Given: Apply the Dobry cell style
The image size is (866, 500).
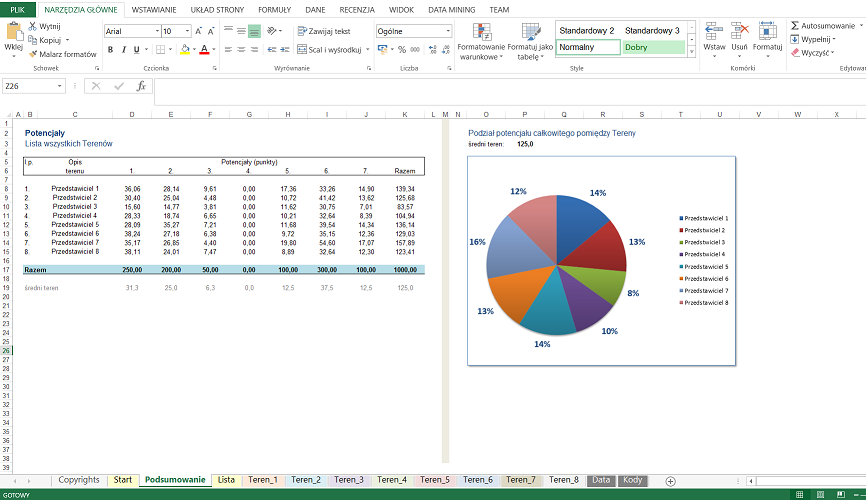Looking at the screenshot, I should (x=653, y=48).
